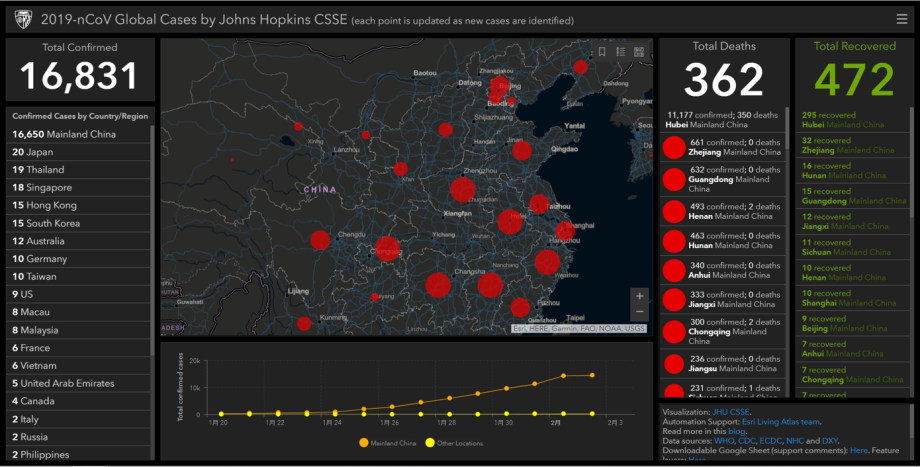Select 9 recovered Beijing entry
Screen dimensions: 920x467
point(853,323)
